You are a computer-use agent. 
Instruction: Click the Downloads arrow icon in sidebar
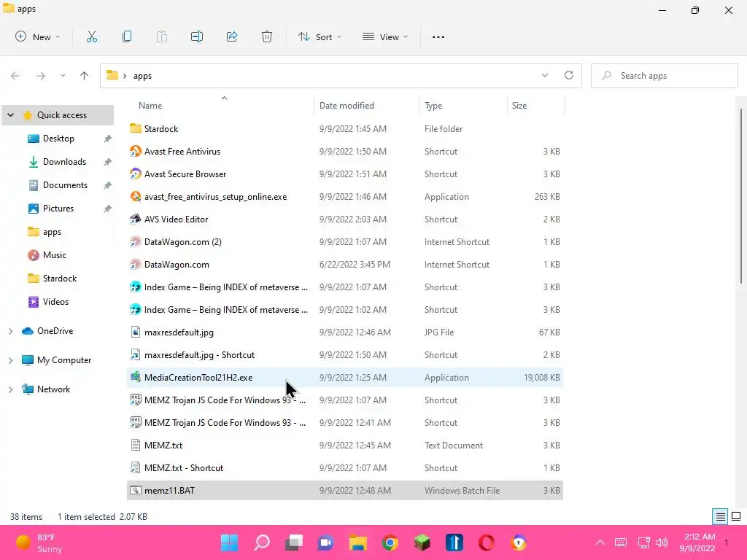click(34, 162)
